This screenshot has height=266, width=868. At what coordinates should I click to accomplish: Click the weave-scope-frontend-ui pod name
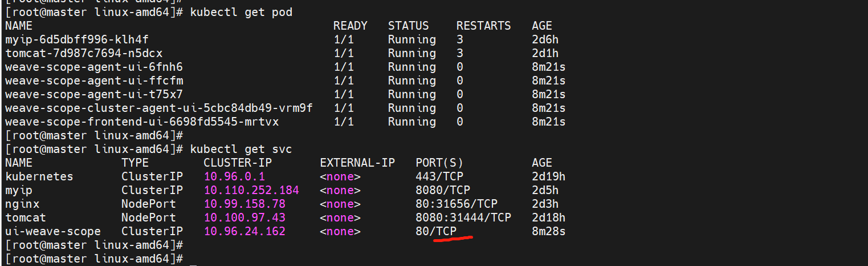142,122
